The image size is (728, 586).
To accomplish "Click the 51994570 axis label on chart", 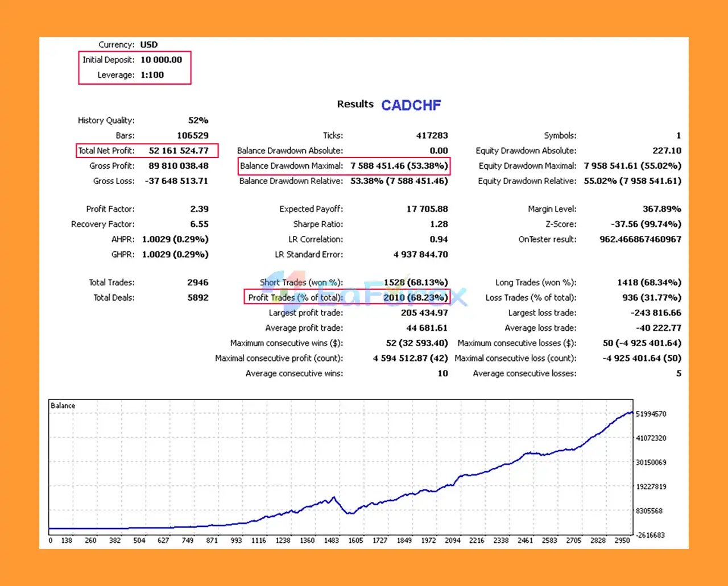I will click(651, 414).
